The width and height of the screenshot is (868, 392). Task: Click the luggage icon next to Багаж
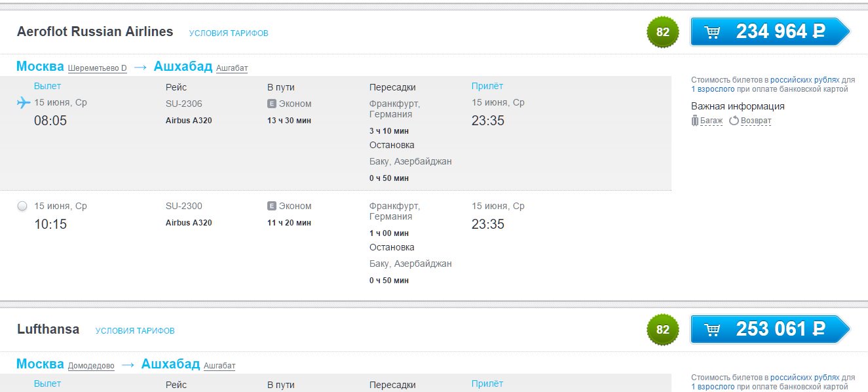pos(695,121)
